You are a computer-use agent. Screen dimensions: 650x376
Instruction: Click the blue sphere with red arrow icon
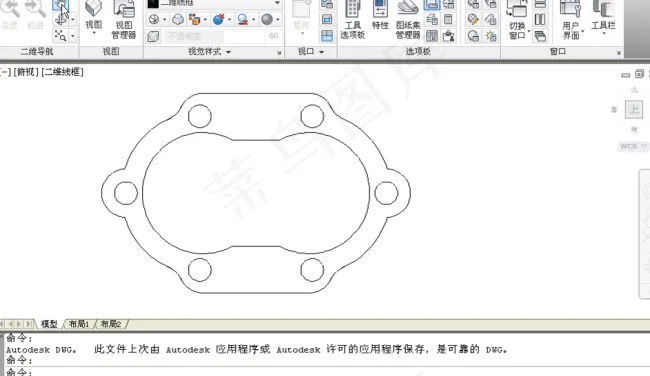[218, 19]
